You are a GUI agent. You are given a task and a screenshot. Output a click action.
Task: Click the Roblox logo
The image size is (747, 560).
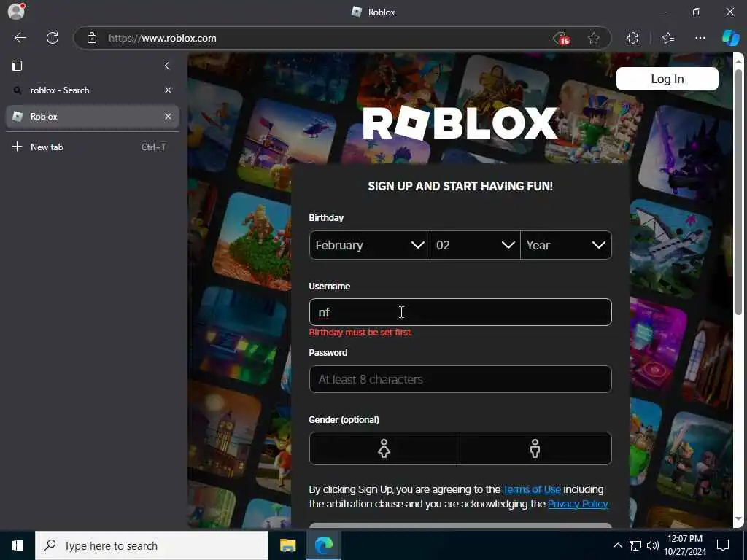(x=460, y=123)
